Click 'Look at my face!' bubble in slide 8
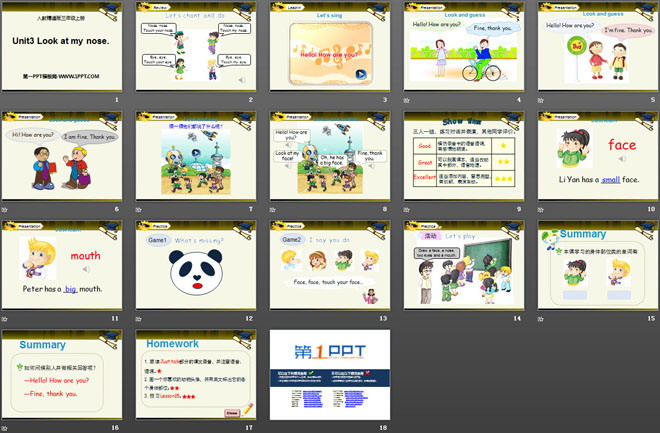The height and width of the screenshot is (433, 660). 288,156
